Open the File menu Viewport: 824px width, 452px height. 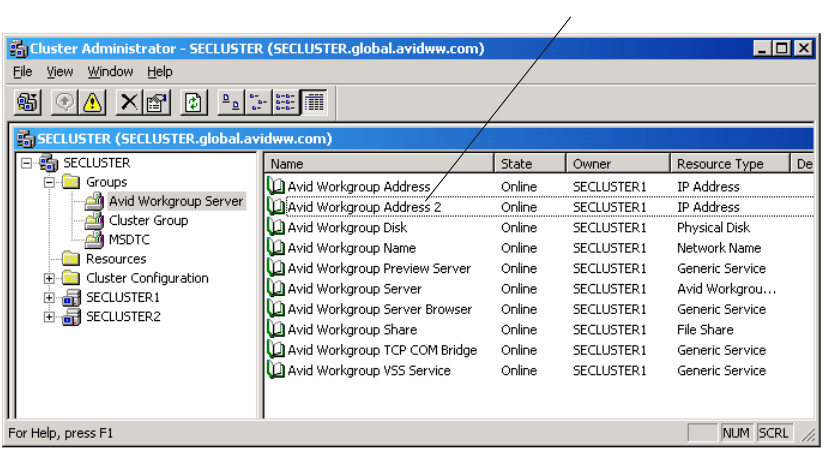[23, 71]
